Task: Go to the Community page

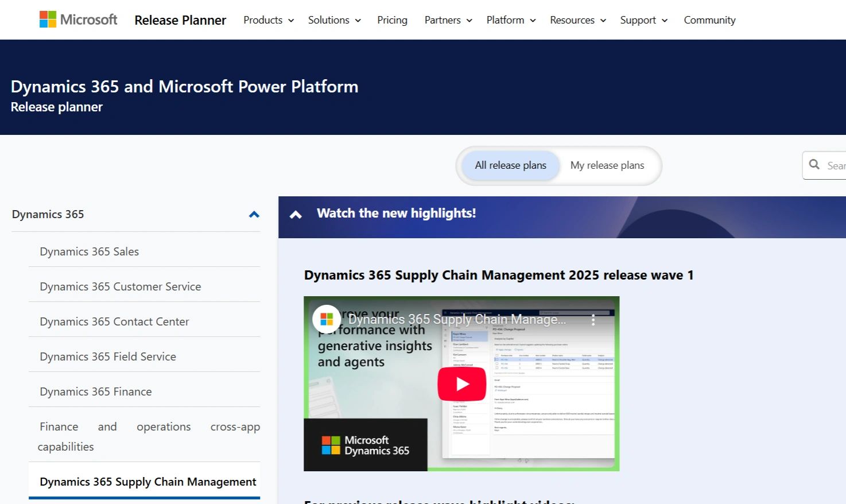Action: coord(709,20)
